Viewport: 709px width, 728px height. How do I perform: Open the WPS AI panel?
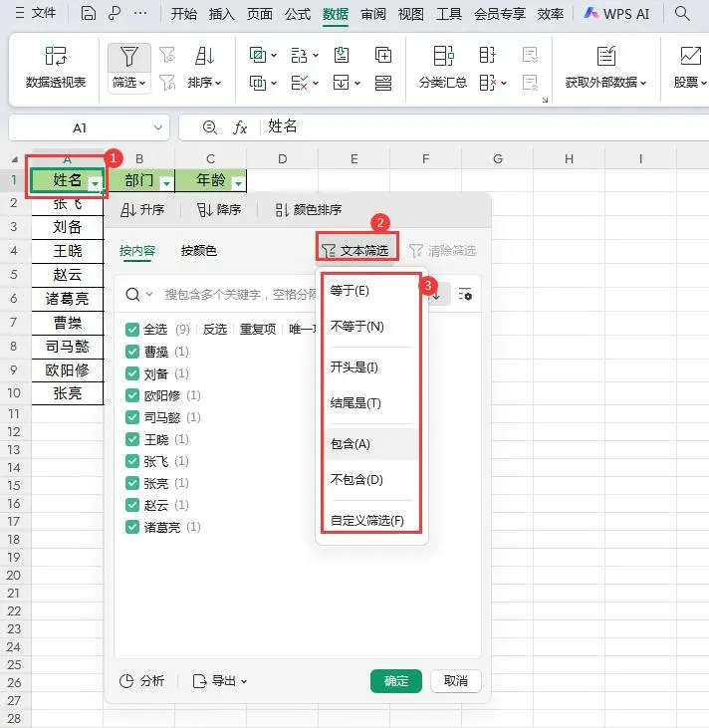[616, 14]
